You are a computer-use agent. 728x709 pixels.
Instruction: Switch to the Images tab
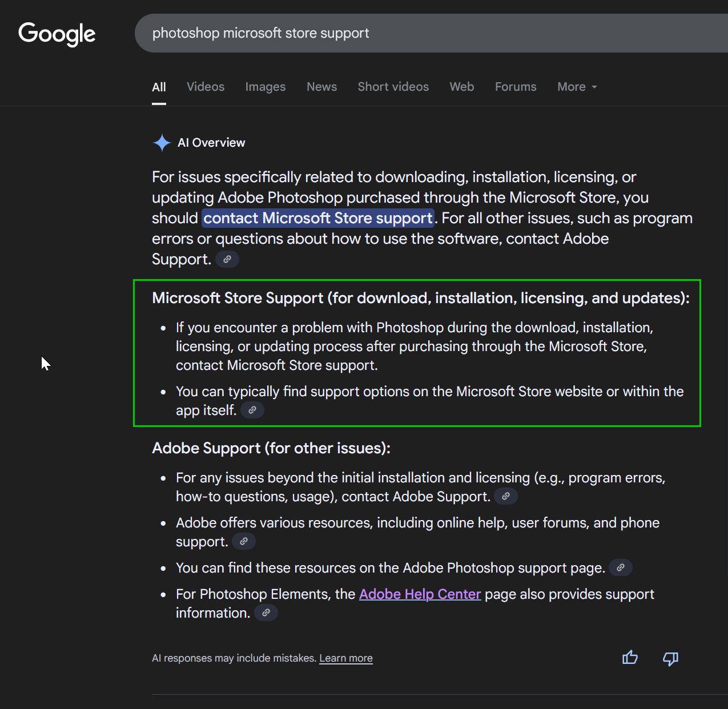coord(265,87)
